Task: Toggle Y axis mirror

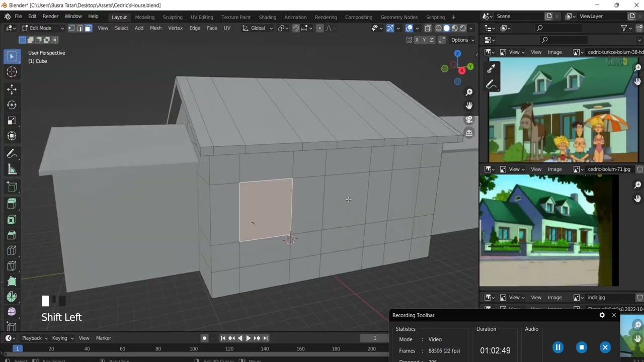Action: 424,40
